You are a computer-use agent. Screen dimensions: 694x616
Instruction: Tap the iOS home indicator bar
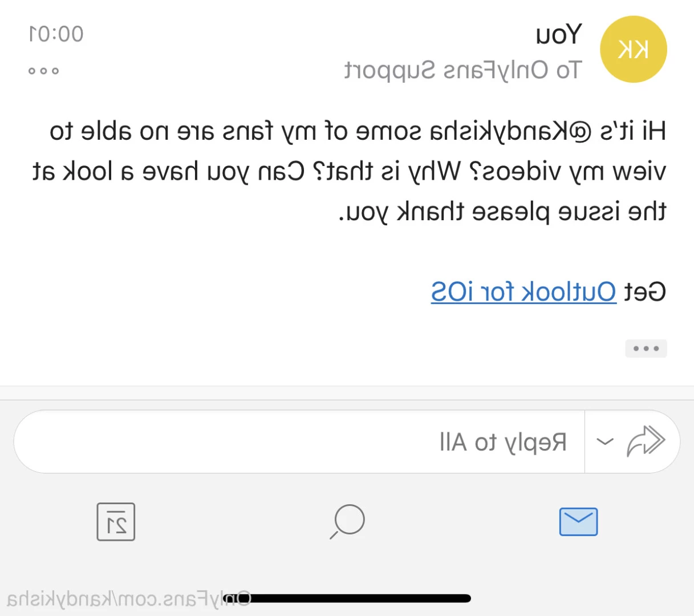pos(348,598)
